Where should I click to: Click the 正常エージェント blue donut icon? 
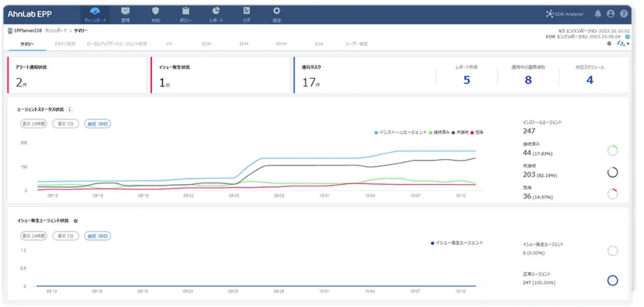pos(613,280)
